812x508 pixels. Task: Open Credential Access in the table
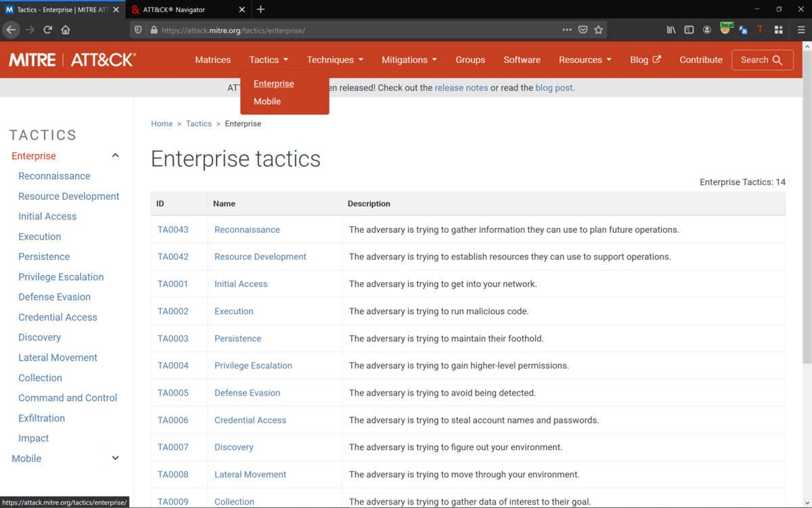coord(250,420)
